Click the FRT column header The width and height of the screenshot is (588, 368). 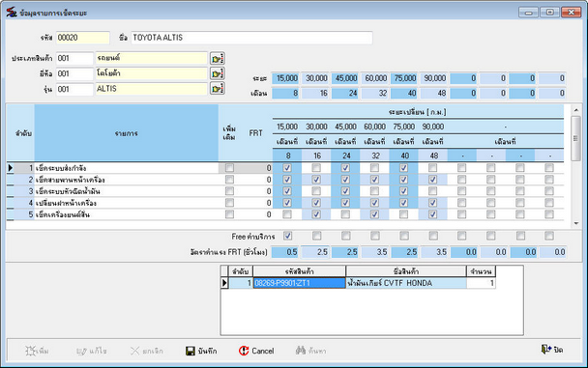(255, 133)
